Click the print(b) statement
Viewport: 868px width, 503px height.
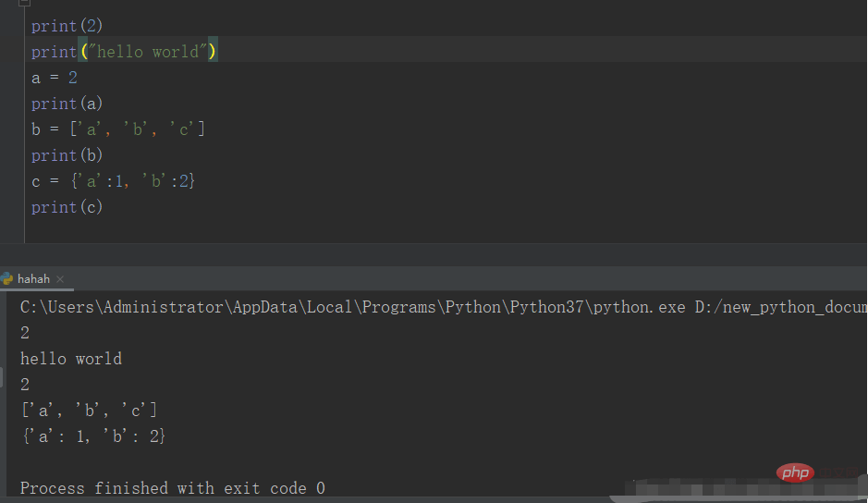[67, 155]
